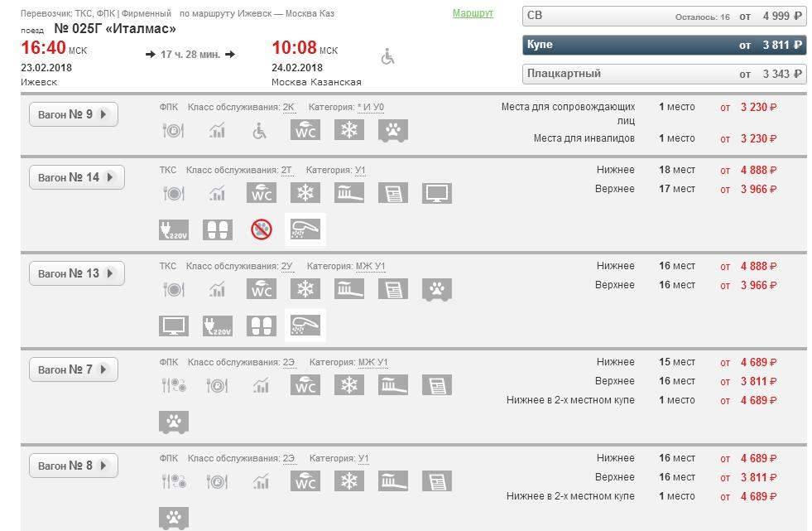The height and width of the screenshot is (531, 812).
Task: Click the TV monitor icon in wagon 13
Action: click(x=174, y=326)
